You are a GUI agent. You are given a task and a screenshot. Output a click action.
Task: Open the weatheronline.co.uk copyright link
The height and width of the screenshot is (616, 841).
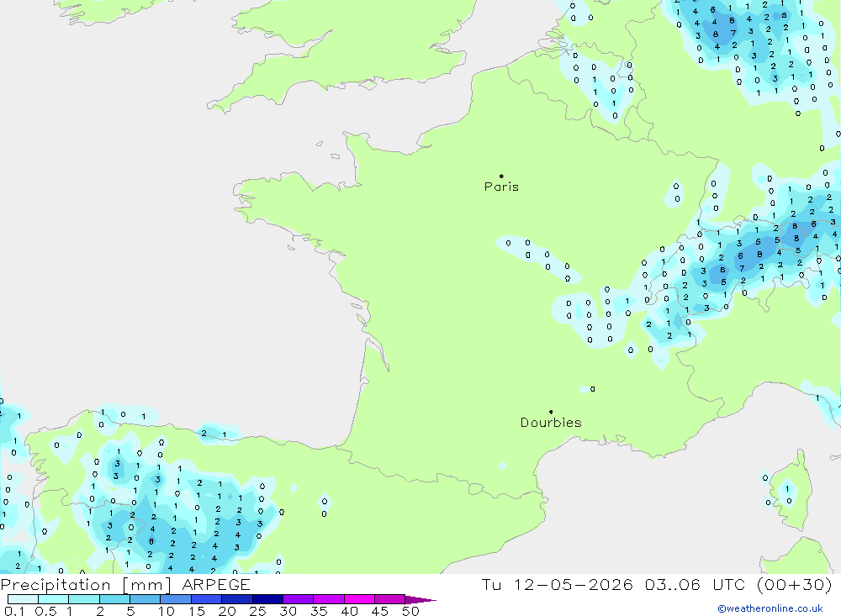click(x=770, y=608)
